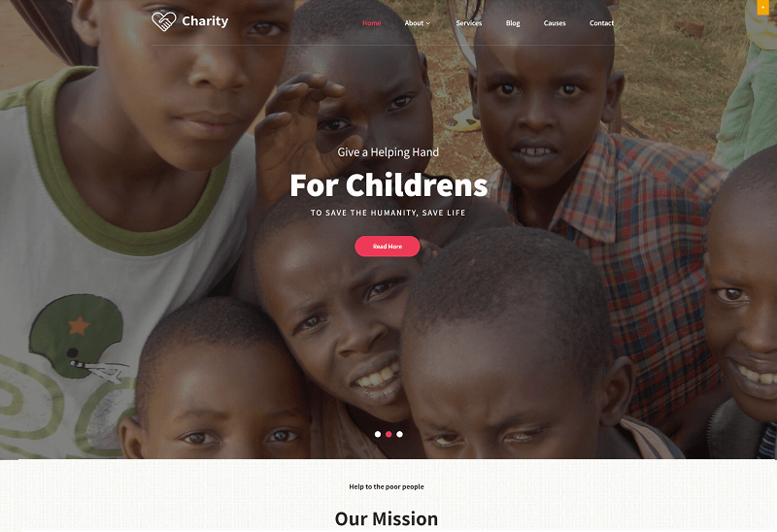The image size is (777, 532).
Task: Click 'TO SAVE THE HUMANITY, SAVE LIFE' tagline
Action: 388,213
